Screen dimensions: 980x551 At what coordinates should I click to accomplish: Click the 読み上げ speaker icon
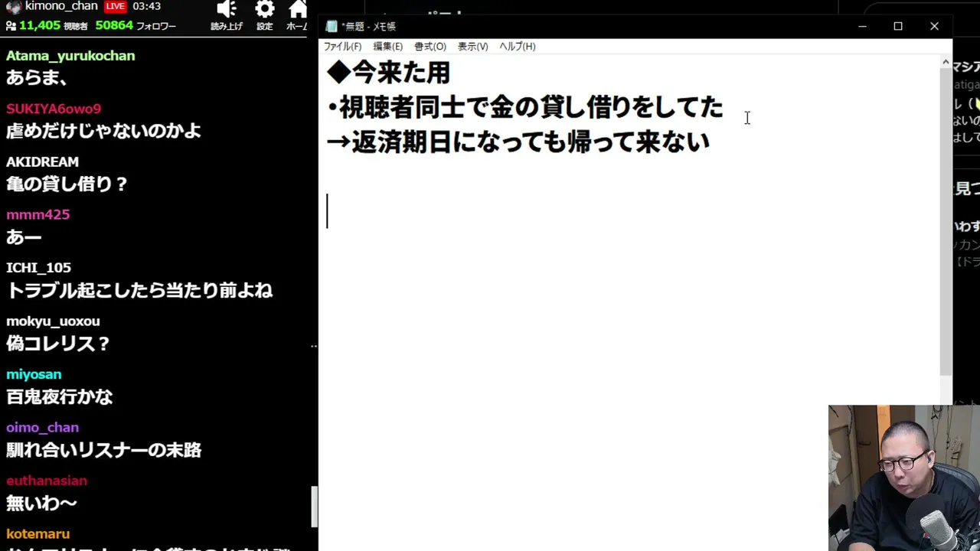point(226,9)
